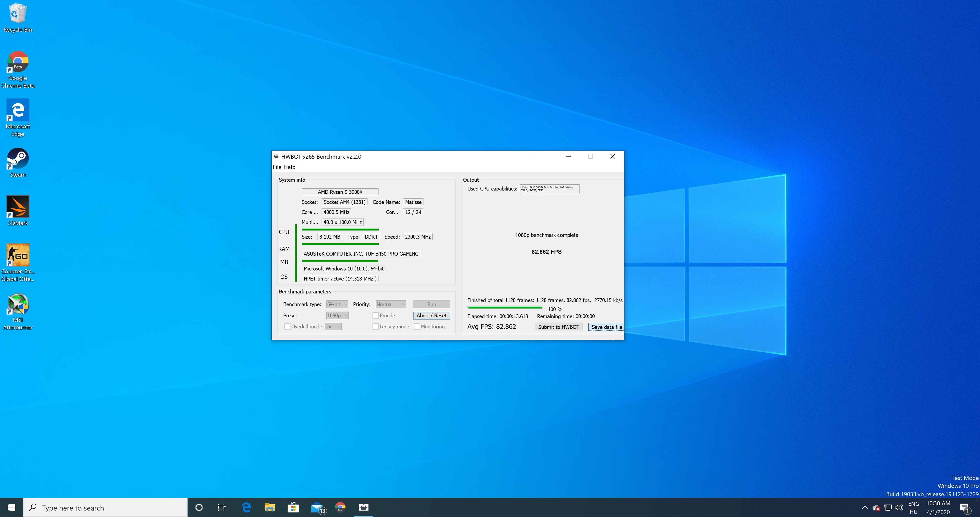
Task: Open the File menu in HWBOT
Action: 277,167
